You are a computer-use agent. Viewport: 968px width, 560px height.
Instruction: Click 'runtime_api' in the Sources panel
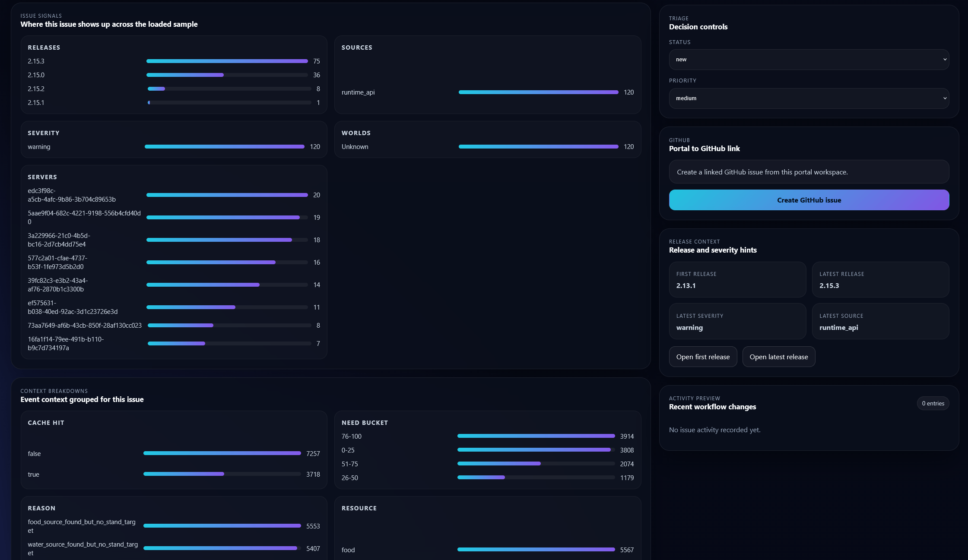pos(358,92)
